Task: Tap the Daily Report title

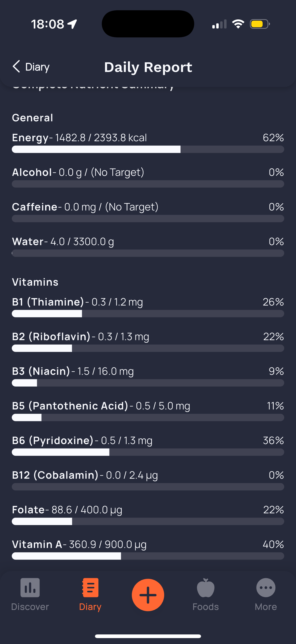Action: pyautogui.click(x=148, y=67)
